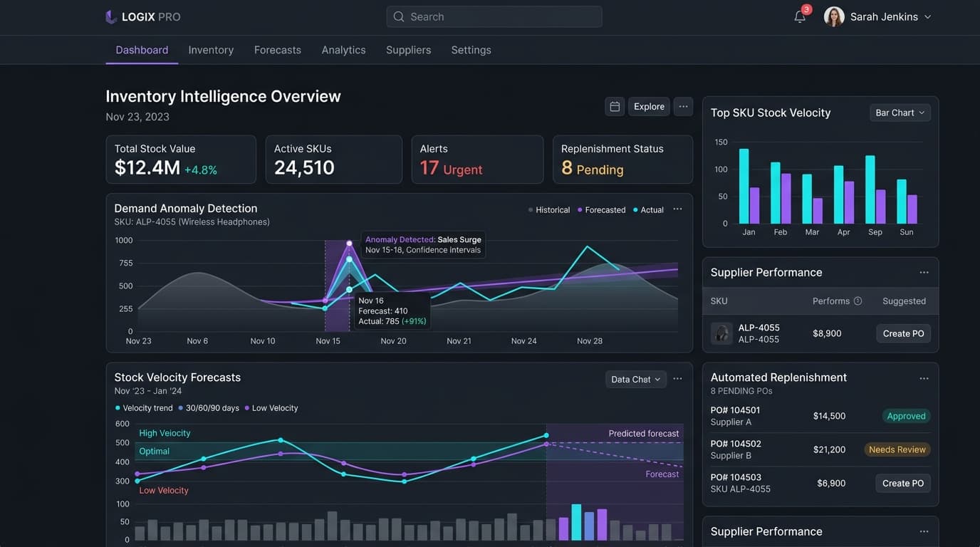Viewport: 980px width, 547px height.
Task: Click the search magnifier icon
Action: tap(399, 16)
